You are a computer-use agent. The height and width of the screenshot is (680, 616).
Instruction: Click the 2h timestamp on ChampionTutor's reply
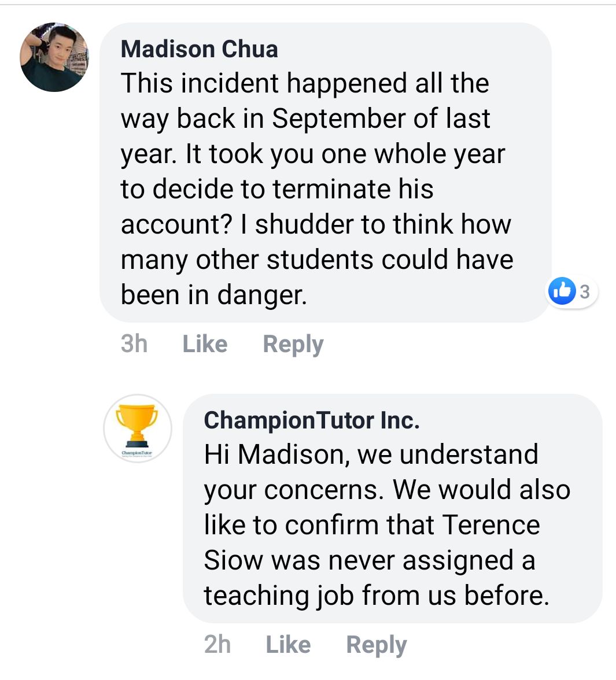pos(217,644)
